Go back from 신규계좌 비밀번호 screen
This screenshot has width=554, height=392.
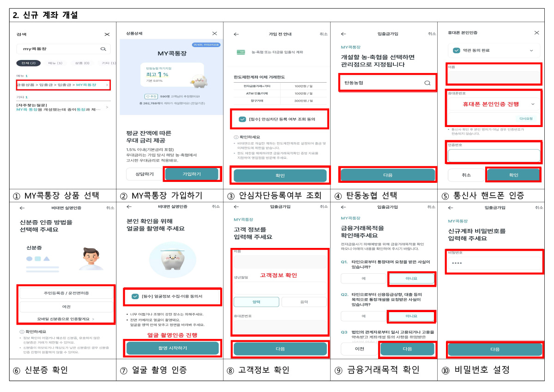(451, 208)
